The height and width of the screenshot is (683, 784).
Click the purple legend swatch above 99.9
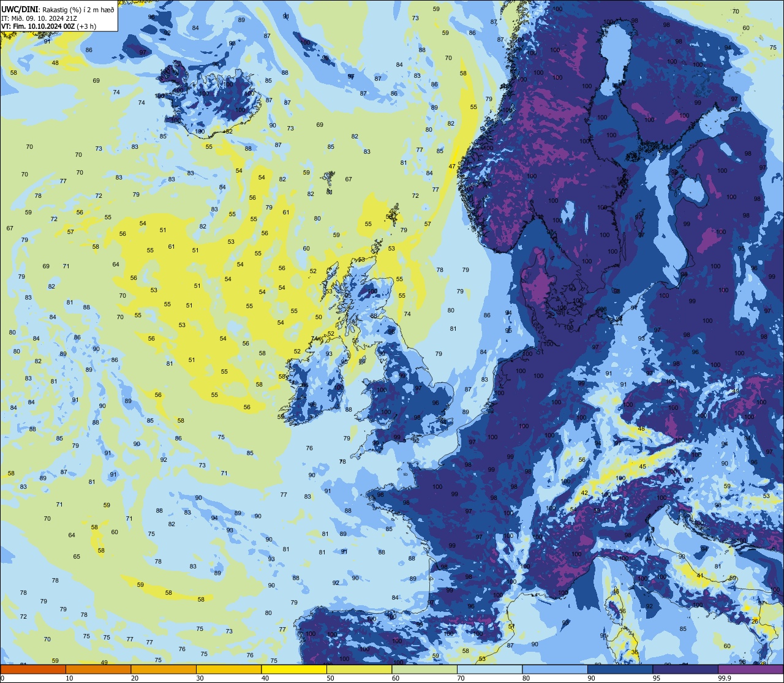[750, 669]
